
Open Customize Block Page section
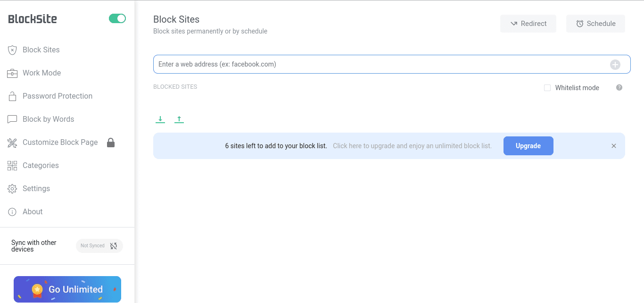pyautogui.click(x=60, y=142)
